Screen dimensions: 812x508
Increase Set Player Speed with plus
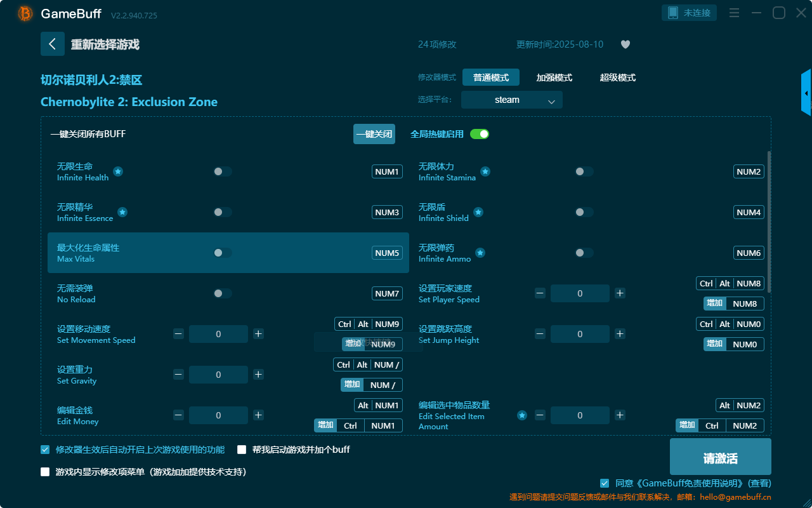[x=620, y=293]
